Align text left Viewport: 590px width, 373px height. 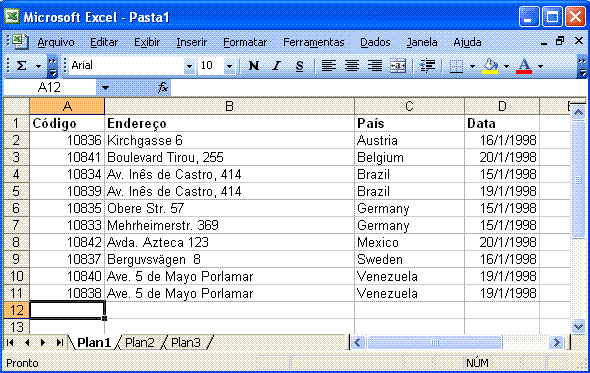[328, 66]
